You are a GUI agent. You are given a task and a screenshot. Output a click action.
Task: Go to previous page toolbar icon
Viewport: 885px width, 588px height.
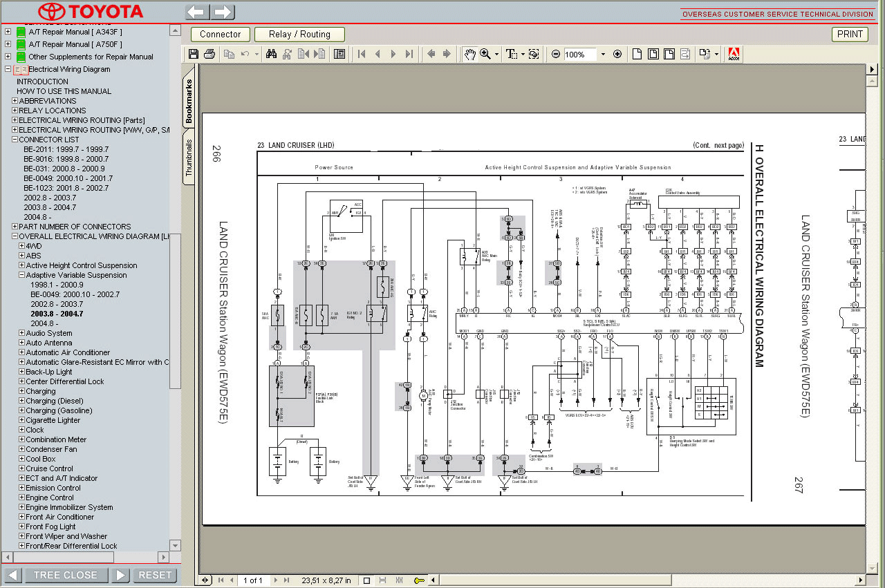click(x=378, y=54)
